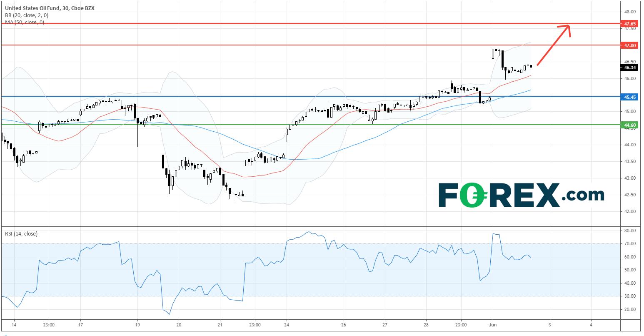Image resolution: width=644 pixels, height=336 pixels.
Task: Click the 4 date label on the time axis
Action: click(591, 324)
